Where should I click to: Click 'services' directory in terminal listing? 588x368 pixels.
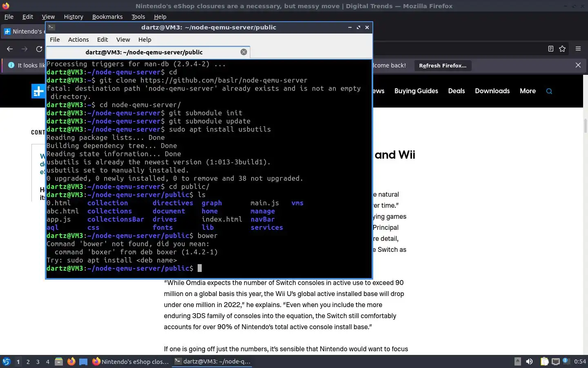pos(267,228)
